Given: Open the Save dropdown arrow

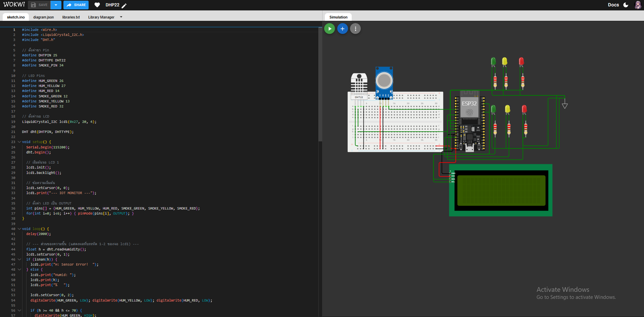Looking at the screenshot, I should [x=56, y=5].
